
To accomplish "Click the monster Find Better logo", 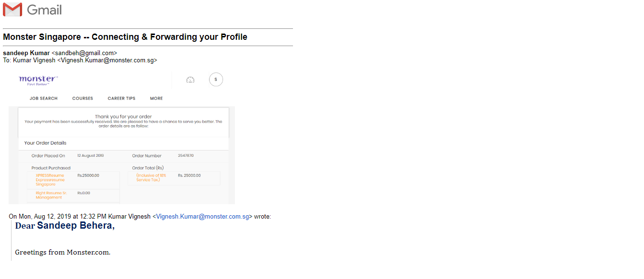I will click(38, 80).
